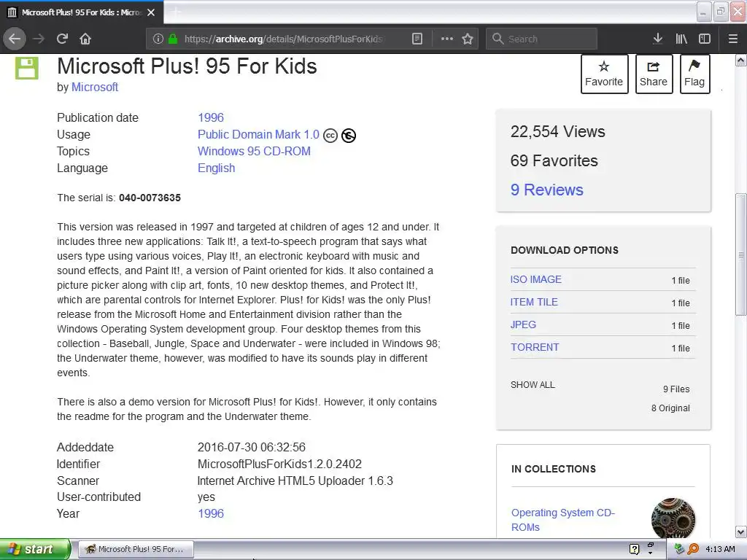747x560 pixels.
Task: Click the Share button
Action: click(x=654, y=74)
